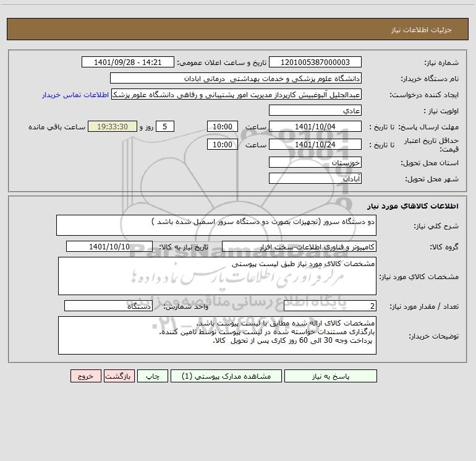The width and height of the screenshot is (476, 461).
Task: Click the goods specifications text area
Action: [217, 276]
